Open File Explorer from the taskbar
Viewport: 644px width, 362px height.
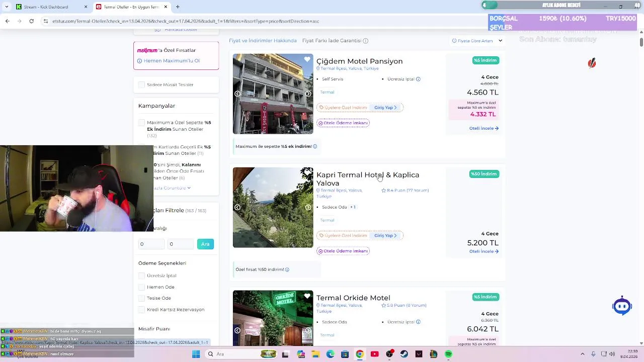tap(315, 354)
